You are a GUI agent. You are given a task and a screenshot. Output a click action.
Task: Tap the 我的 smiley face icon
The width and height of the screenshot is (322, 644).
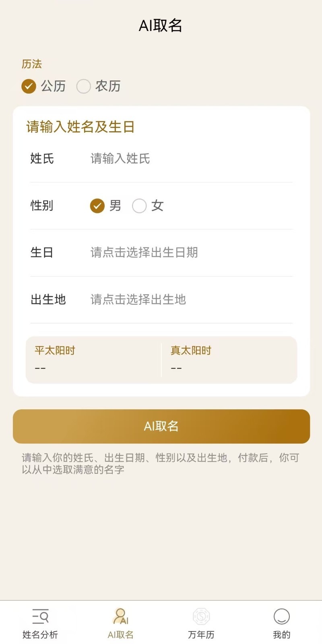coord(281,616)
